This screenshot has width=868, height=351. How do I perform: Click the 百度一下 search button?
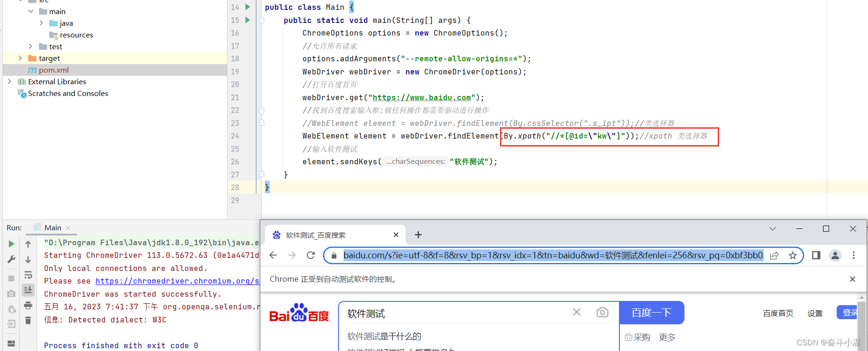pos(651,313)
